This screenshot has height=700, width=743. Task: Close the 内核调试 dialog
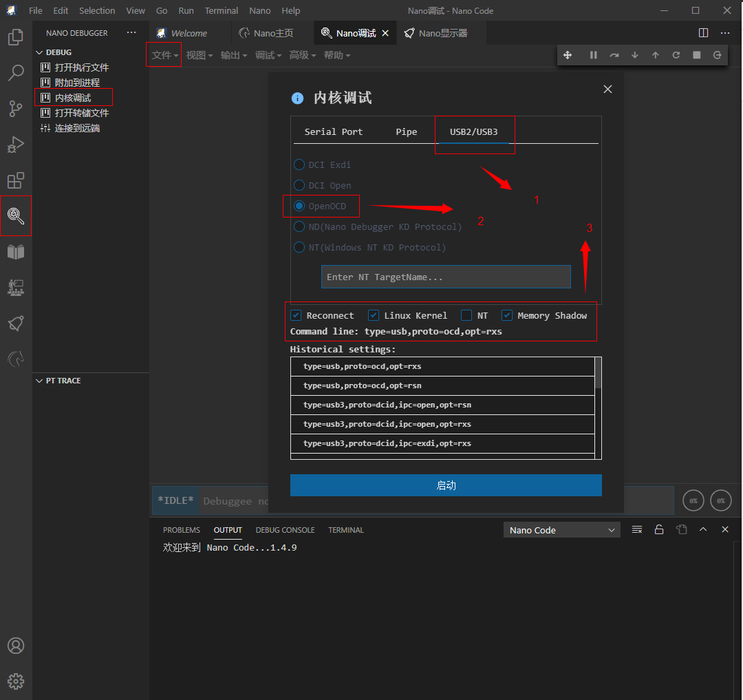coord(607,89)
